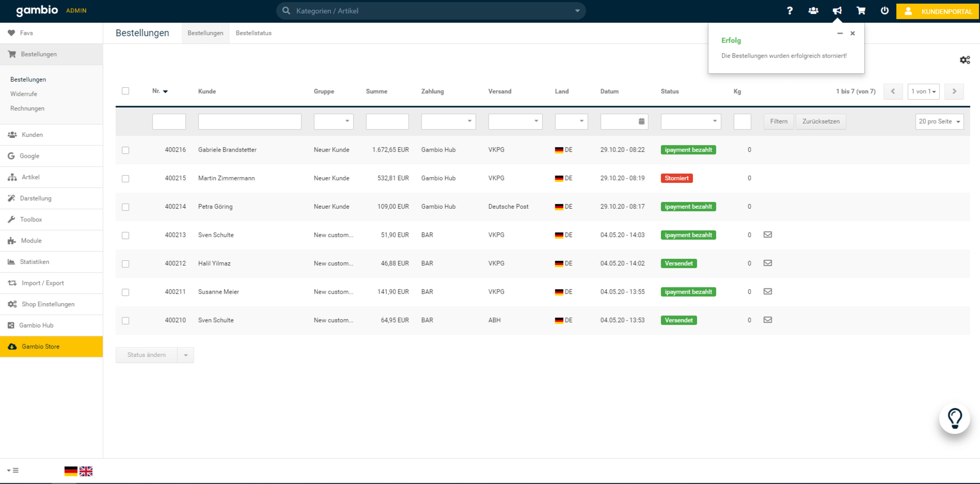
Task: Open Kunden in the sidebar menu
Action: (32, 135)
